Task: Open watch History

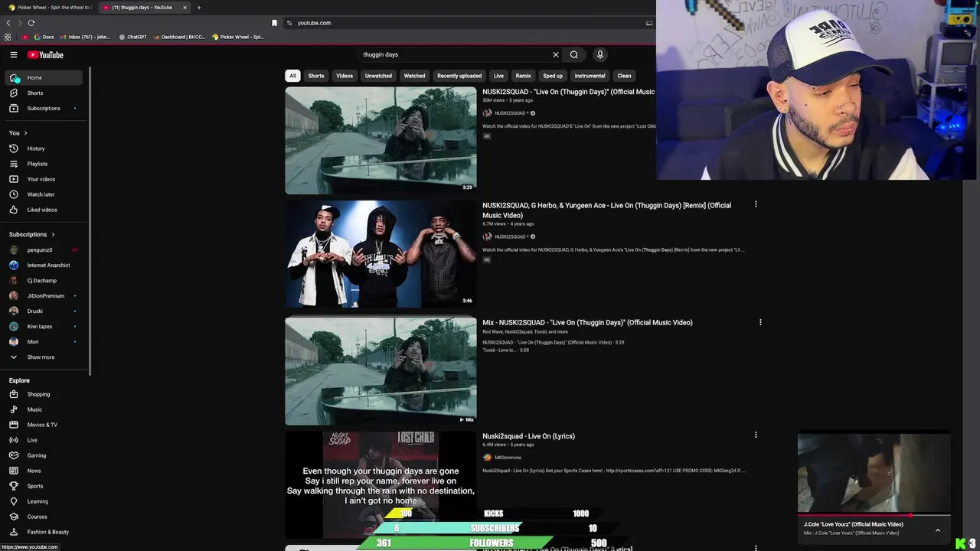Action: [x=44, y=148]
